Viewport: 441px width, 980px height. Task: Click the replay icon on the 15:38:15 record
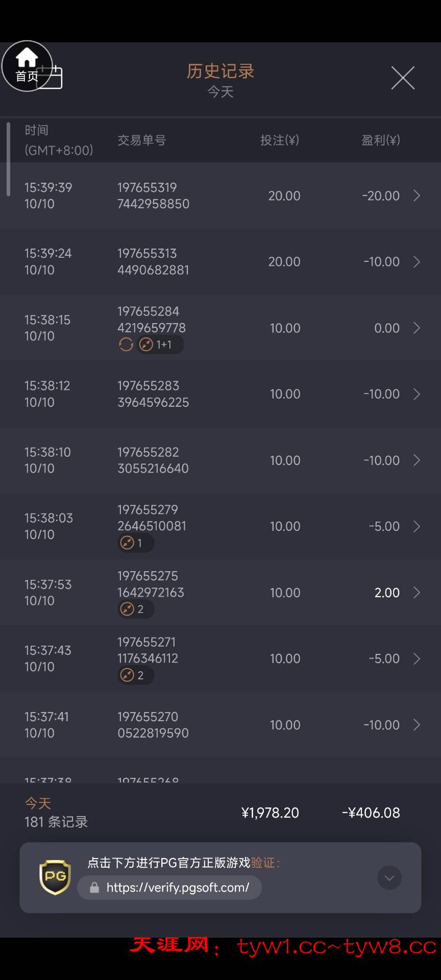[126, 345]
